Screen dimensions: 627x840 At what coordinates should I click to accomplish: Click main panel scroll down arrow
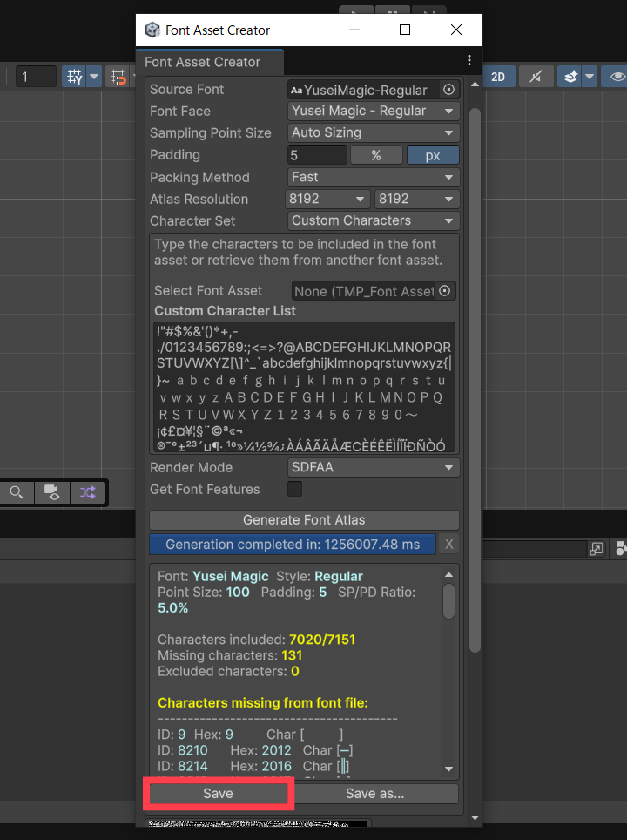475,817
